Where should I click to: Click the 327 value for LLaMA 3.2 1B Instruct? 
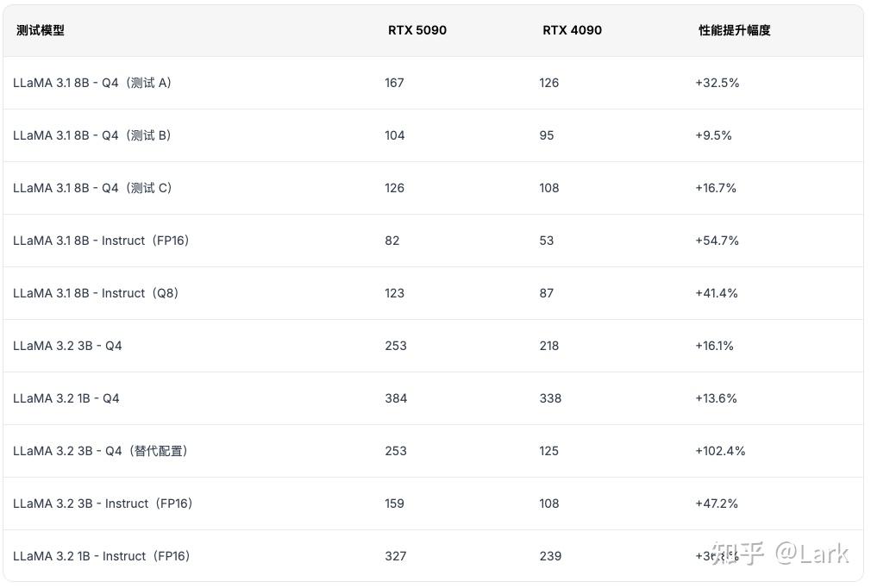396,556
